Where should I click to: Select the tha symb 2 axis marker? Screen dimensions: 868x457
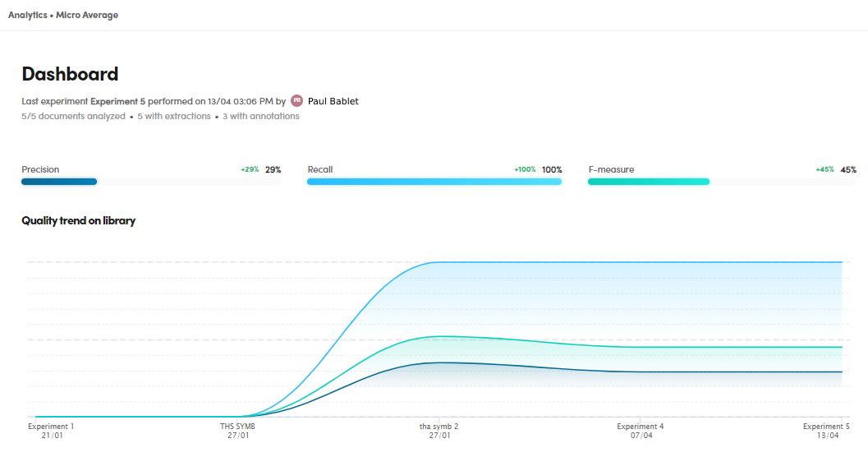(439, 431)
